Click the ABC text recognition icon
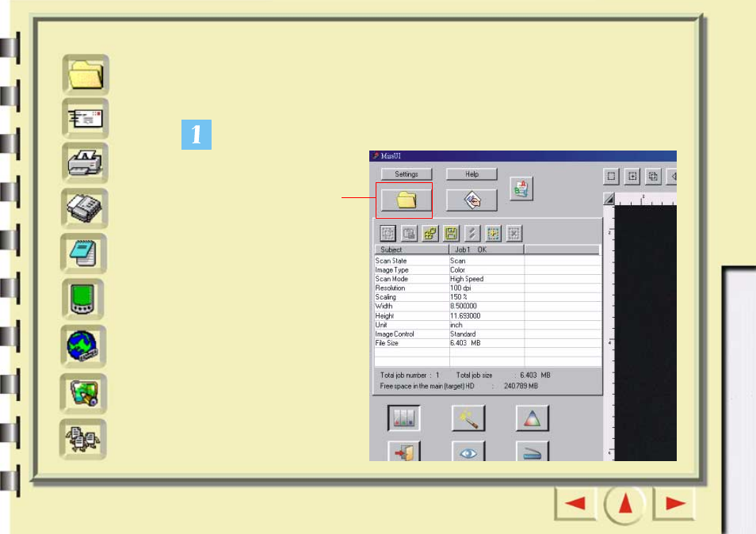This screenshot has height=534, width=756. pyautogui.click(x=521, y=189)
